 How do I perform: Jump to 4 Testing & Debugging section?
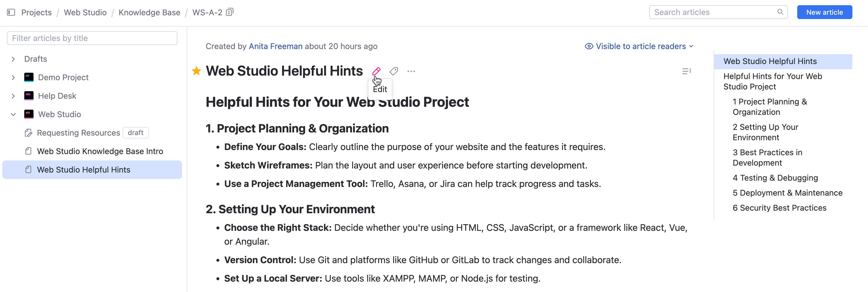775,178
